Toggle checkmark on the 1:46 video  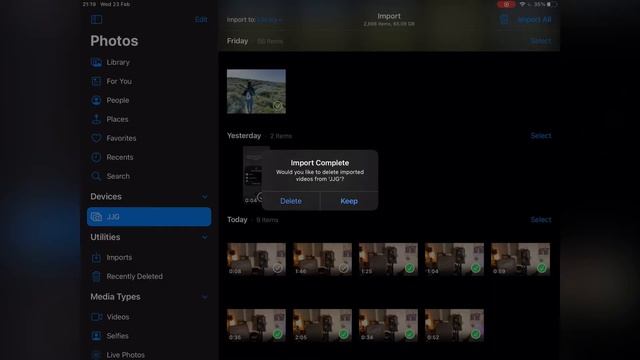pos(344,268)
